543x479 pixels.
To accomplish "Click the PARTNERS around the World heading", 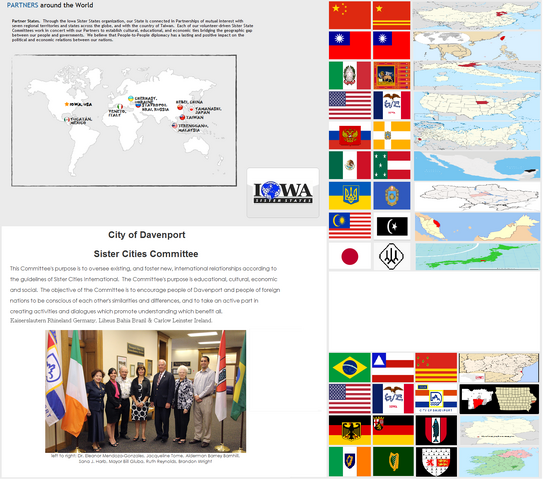I will (x=50, y=5).
